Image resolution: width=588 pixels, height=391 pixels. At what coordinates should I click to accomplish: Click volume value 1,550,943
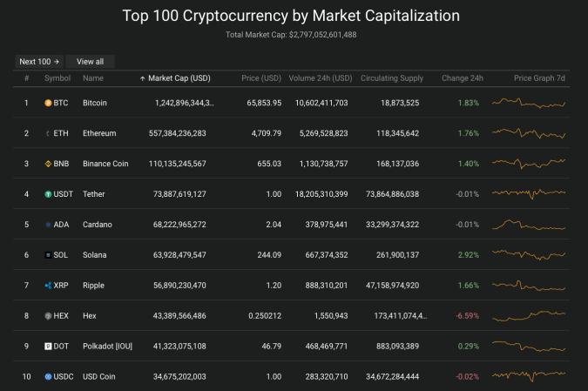(331, 315)
